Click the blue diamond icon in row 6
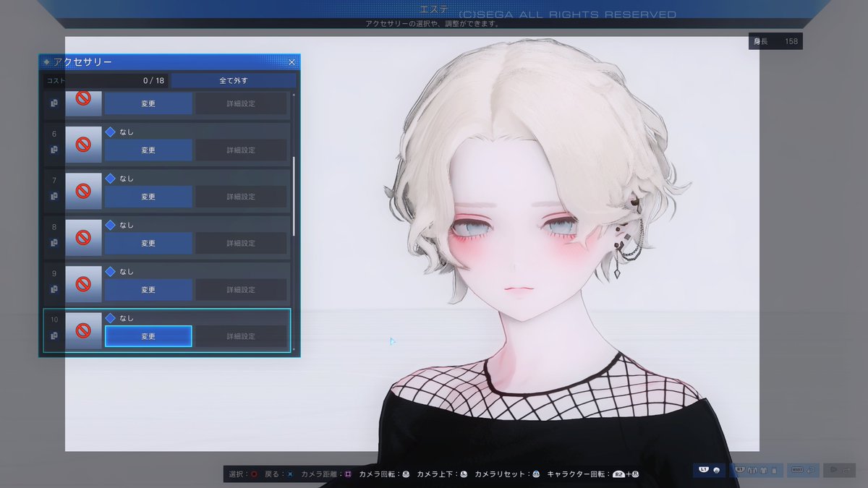 [x=111, y=132]
